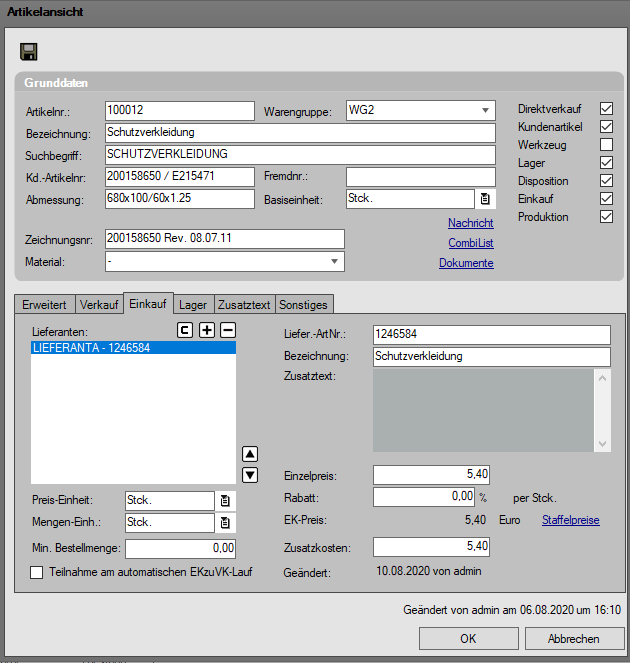
Task: Toggle the Direktverkauf checkbox
Action: tap(606, 109)
